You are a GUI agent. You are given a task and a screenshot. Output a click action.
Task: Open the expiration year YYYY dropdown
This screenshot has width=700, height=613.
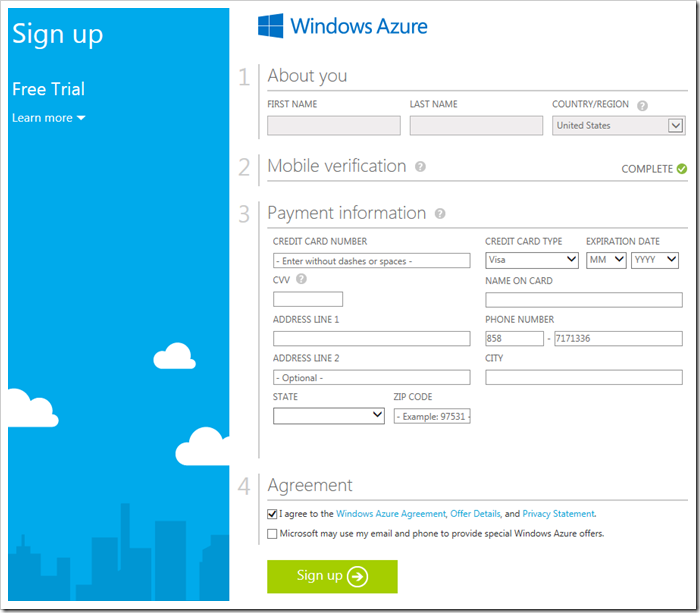click(x=654, y=260)
